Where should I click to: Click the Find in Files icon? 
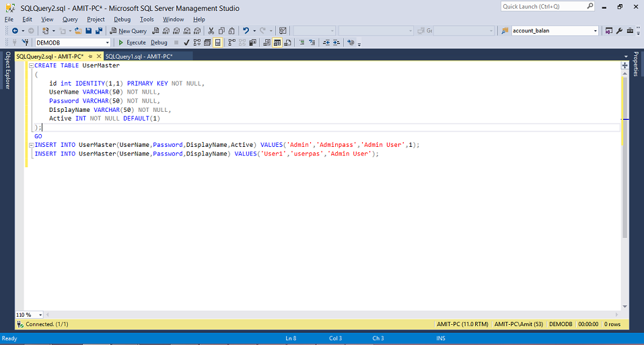pyautogui.click(x=505, y=30)
